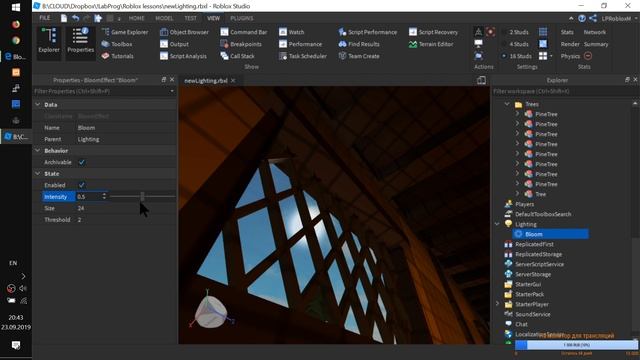Image resolution: width=640 pixels, height=360 pixels.
Task: Open Windows Start menu
Action: pyautogui.click(x=16, y=7)
